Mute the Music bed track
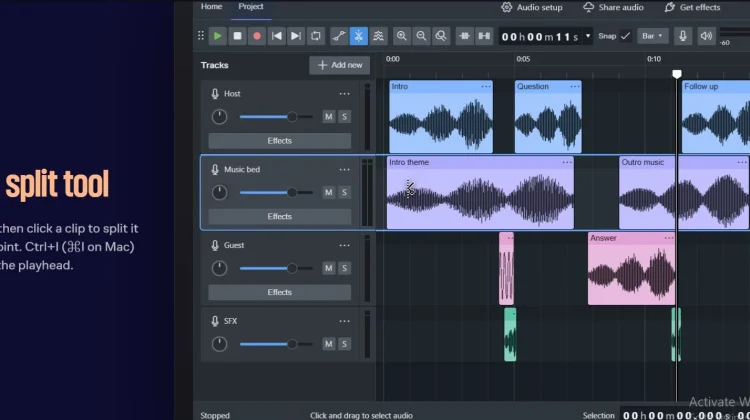Image resolution: width=750 pixels, height=420 pixels. tap(329, 192)
